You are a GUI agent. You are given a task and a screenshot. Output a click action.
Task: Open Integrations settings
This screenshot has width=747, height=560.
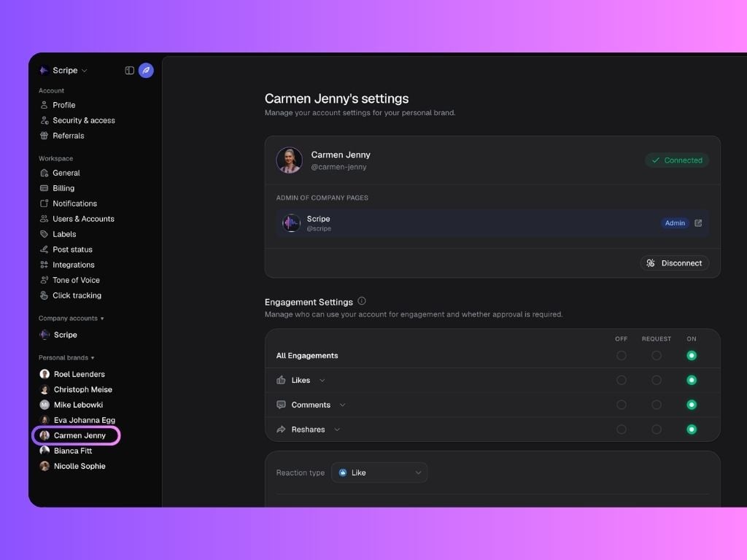tap(74, 265)
